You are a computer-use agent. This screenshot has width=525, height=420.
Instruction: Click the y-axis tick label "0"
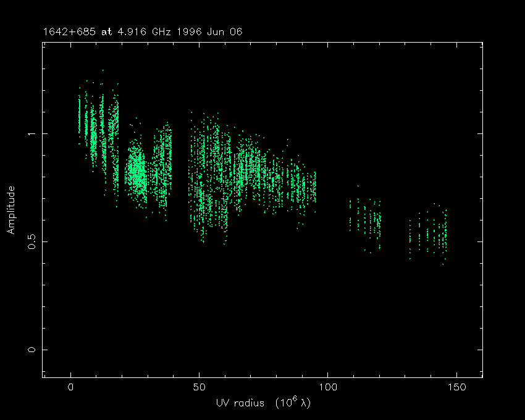click(x=31, y=350)
